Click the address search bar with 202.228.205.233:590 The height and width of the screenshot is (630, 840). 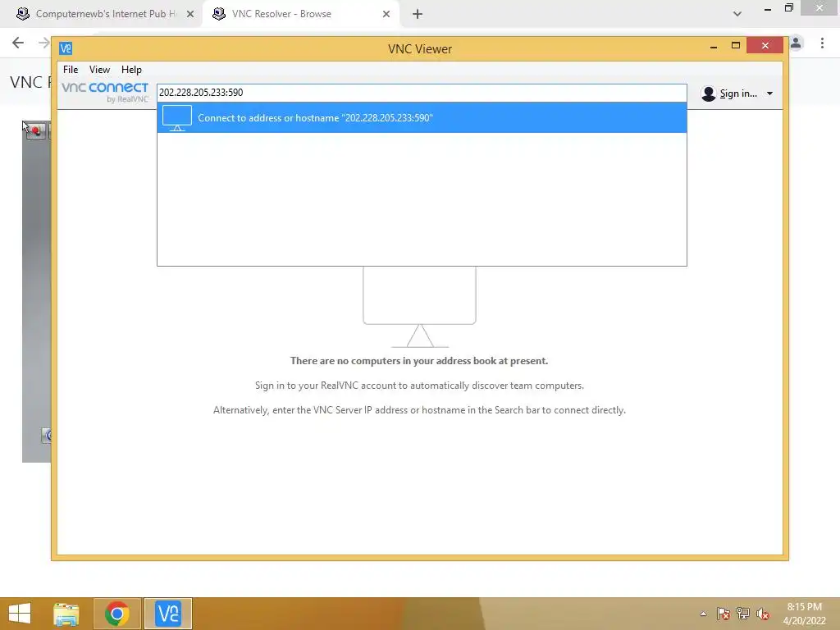422,93
